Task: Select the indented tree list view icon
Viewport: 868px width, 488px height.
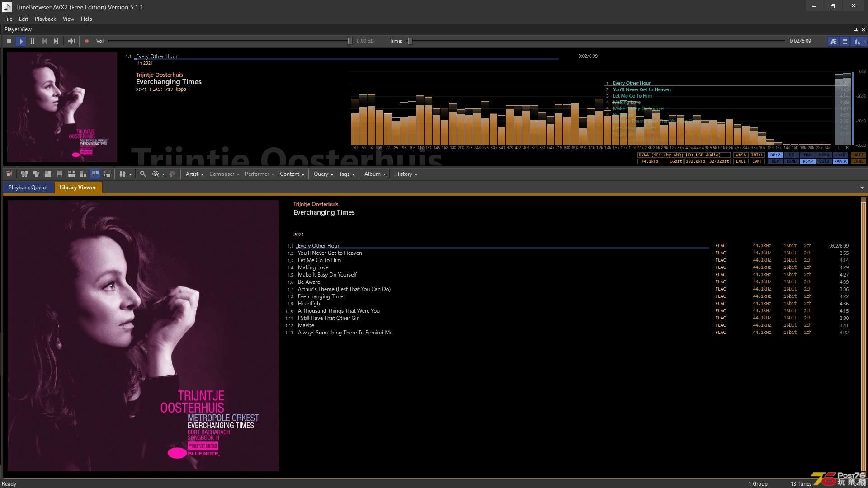Action: (x=107, y=174)
